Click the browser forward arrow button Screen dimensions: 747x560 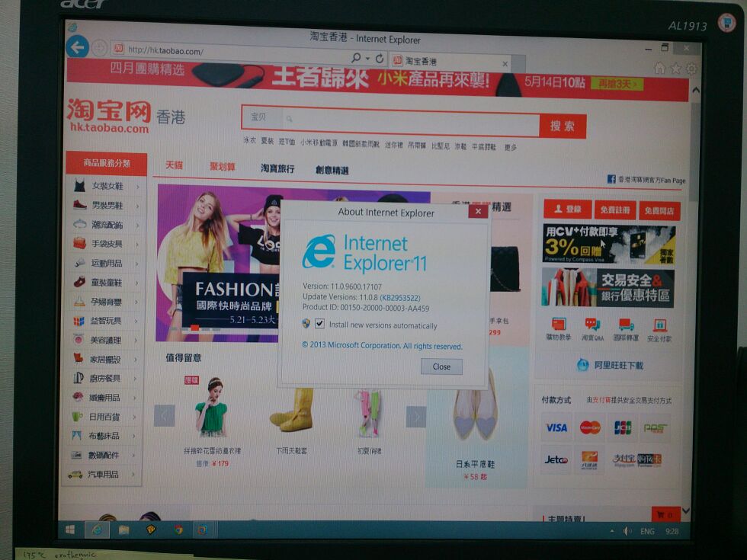click(x=99, y=48)
